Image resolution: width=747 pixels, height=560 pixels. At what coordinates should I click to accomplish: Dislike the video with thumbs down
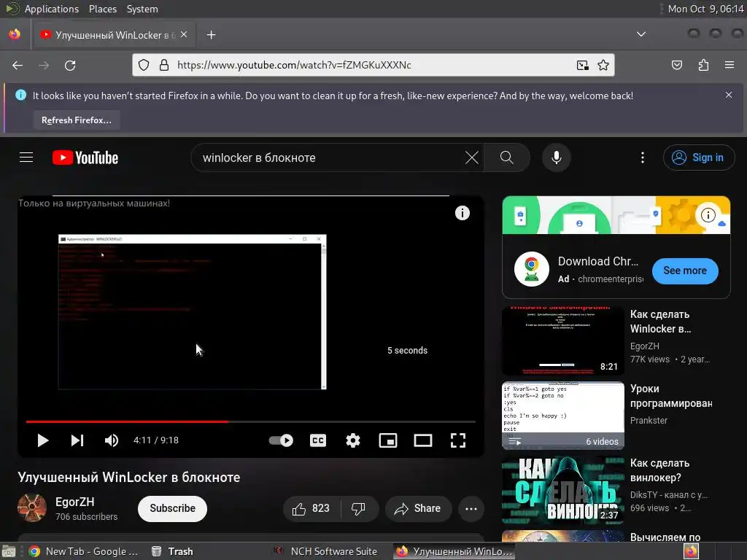tap(358, 508)
